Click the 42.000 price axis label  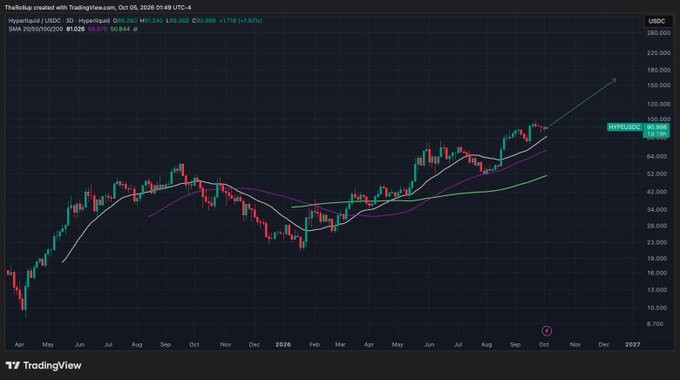tap(657, 192)
